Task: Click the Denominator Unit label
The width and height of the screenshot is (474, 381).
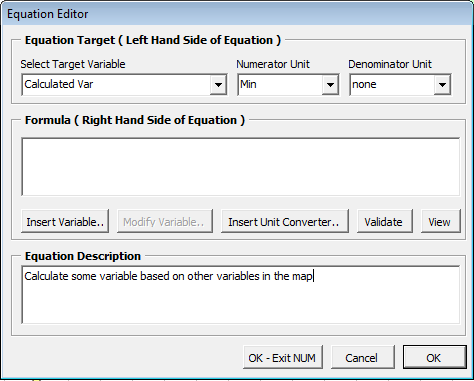Action: click(x=390, y=64)
